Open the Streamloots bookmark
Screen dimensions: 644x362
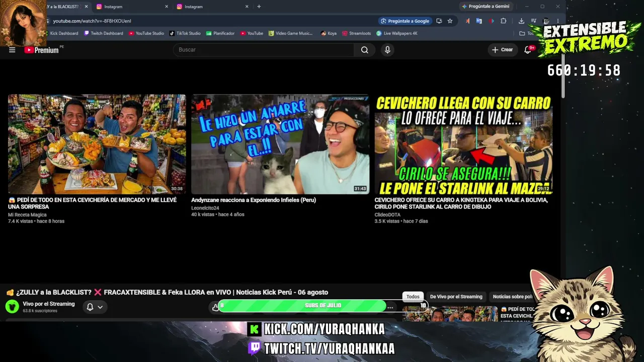[356, 33]
